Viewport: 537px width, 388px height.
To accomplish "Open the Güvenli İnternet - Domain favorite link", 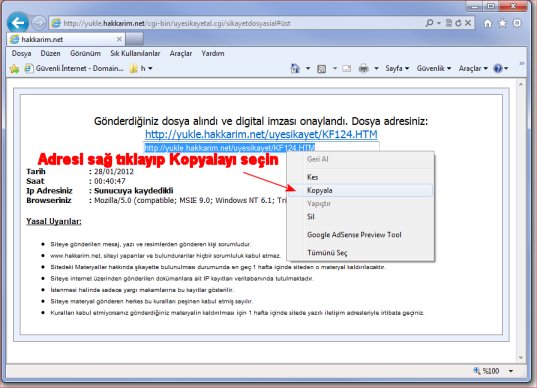I will point(74,68).
